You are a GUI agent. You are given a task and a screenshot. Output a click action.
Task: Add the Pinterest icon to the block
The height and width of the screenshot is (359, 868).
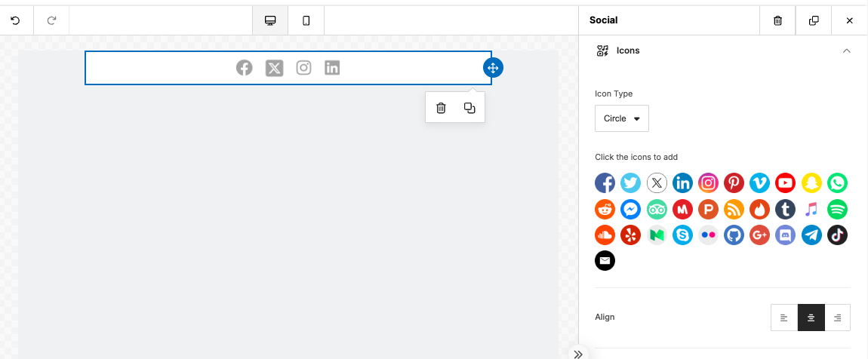tap(734, 183)
